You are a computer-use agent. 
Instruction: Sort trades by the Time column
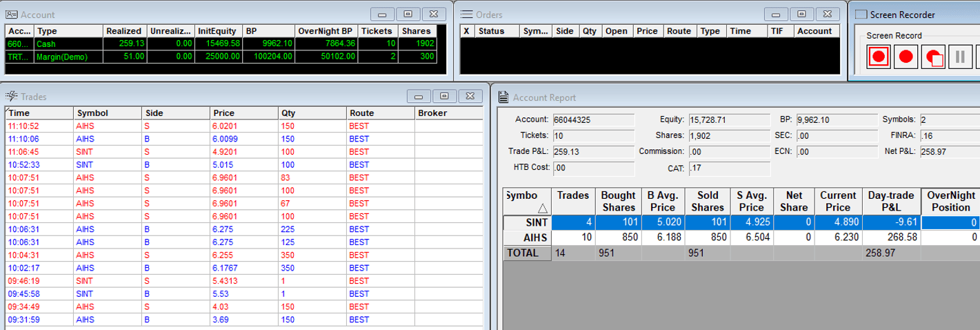coord(38,113)
